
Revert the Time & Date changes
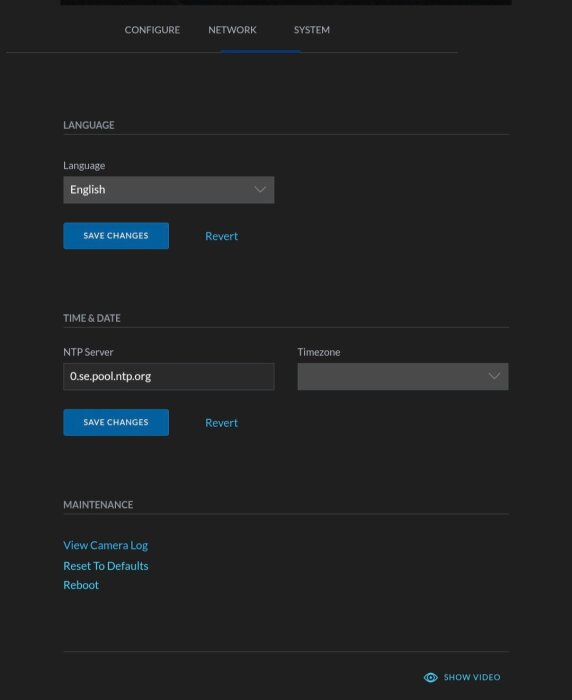click(x=221, y=423)
